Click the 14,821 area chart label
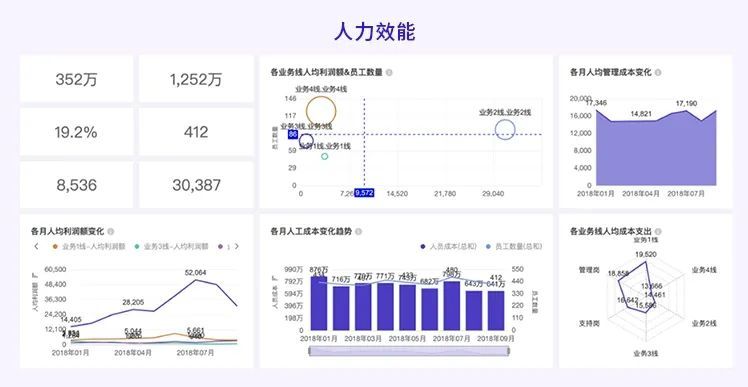Image resolution: width=748 pixels, height=387 pixels. [641, 114]
